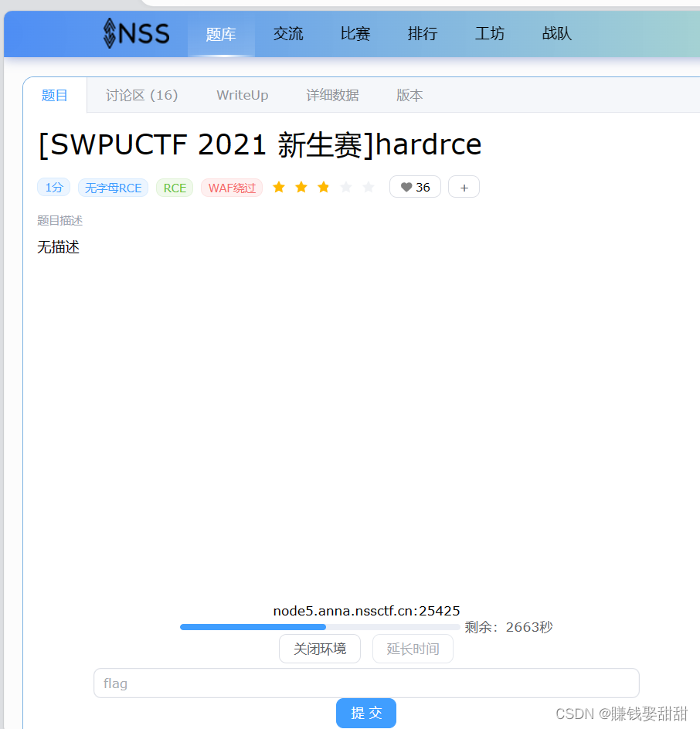Click the 1分 score badge
The width and height of the screenshot is (700, 729).
pyautogui.click(x=53, y=187)
